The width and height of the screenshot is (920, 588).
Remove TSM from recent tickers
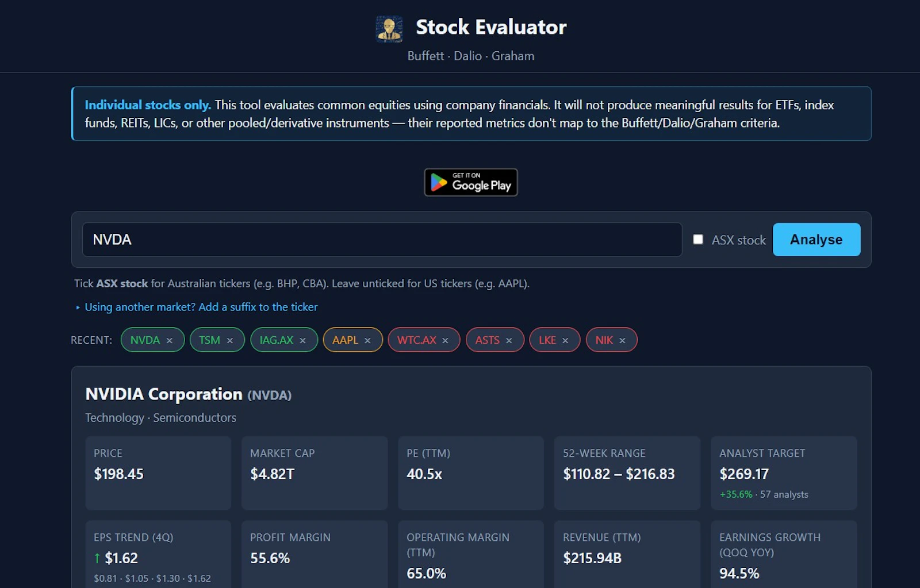point(230,340)
